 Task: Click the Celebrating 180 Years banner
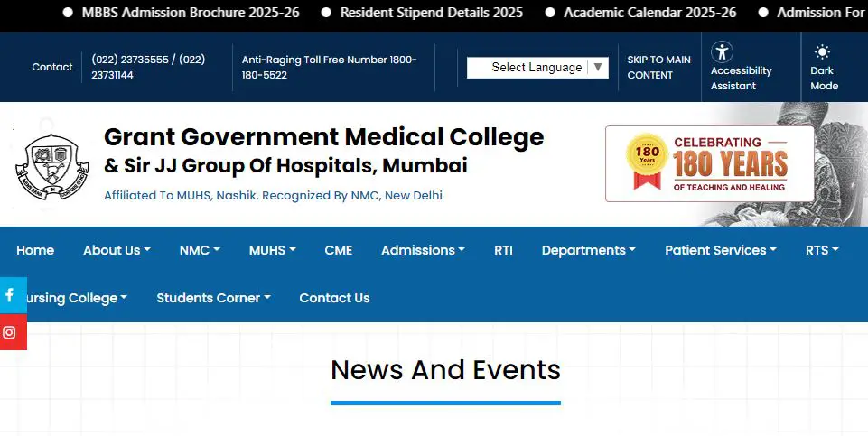(x=710, y=163)
